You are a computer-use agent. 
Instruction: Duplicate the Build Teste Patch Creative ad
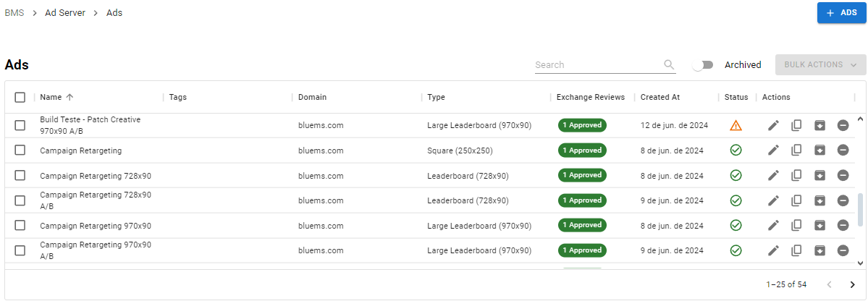click(x=796, y=125)
